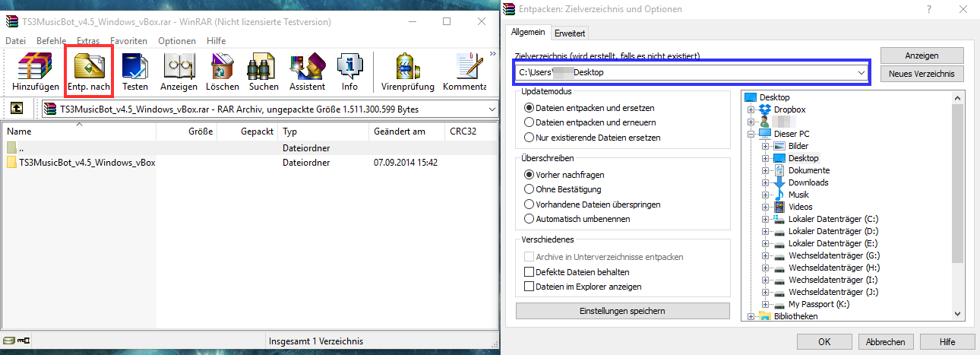980x355 pixels.
Task: Click the Entp. nach extract icon
Action: 89,67
